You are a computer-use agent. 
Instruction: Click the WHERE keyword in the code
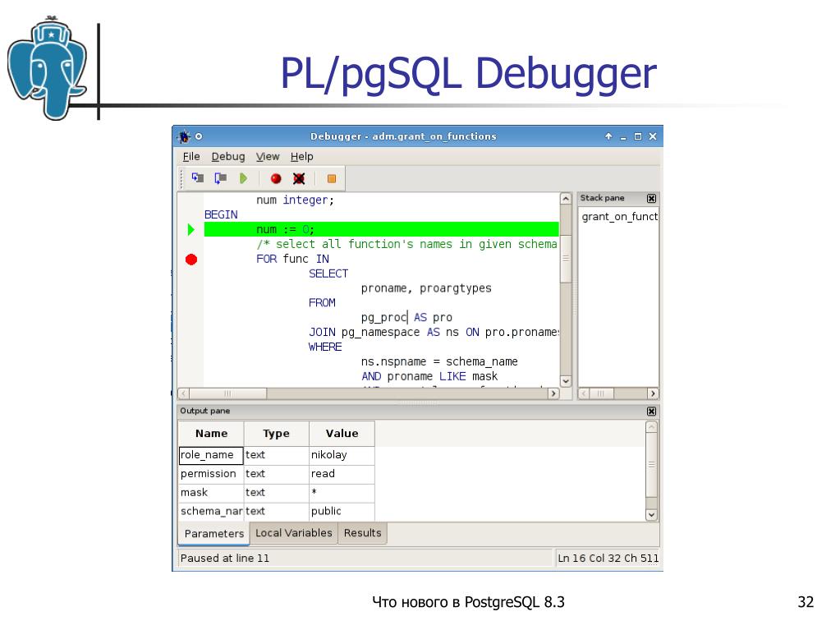(325, 347)
